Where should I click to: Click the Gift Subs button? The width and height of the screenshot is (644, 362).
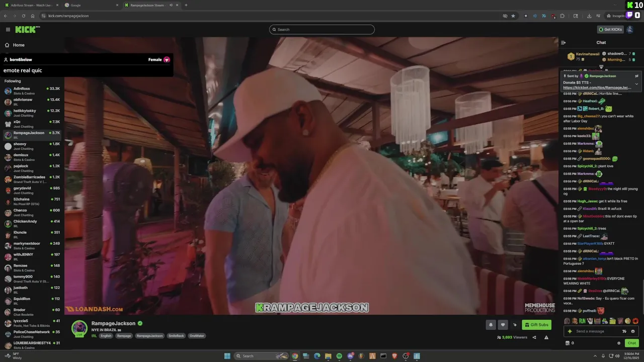point(536,325)
